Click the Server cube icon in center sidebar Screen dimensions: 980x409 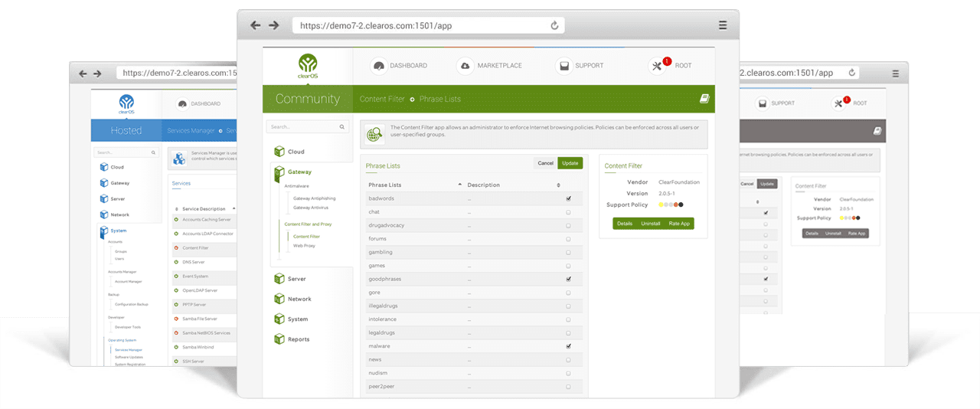pyautogui.click(x=279, y=279)
